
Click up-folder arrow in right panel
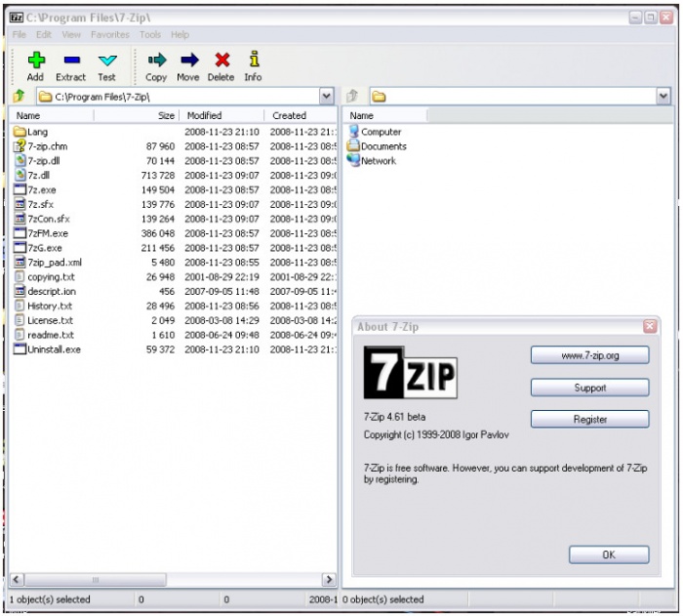click(x=352, y=96)
